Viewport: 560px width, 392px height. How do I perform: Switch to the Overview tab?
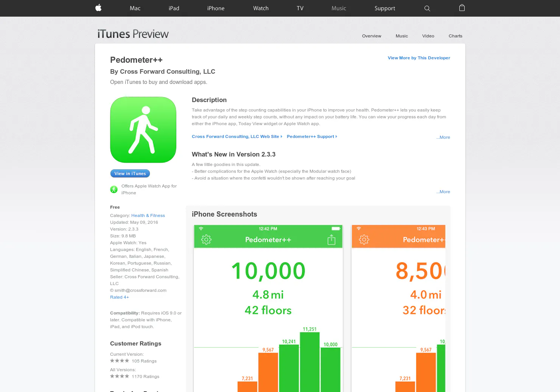coord(372,36)
